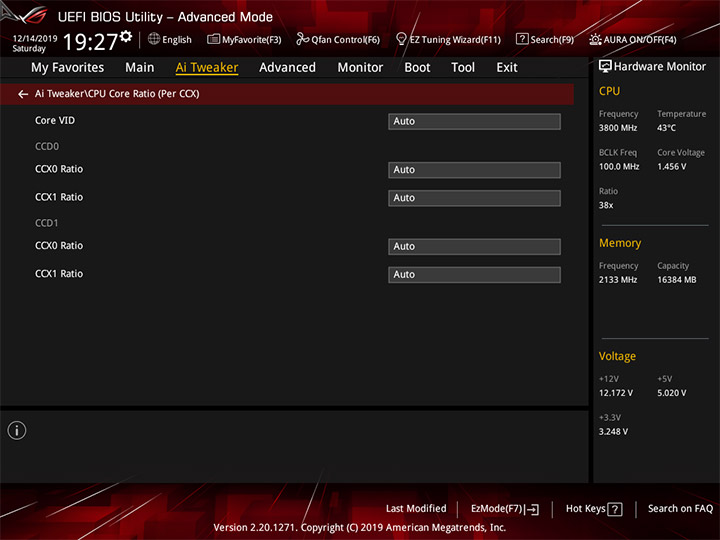
Task: Go to the Advanced tab
Action: pyautogui.click(x=287, y=68)
